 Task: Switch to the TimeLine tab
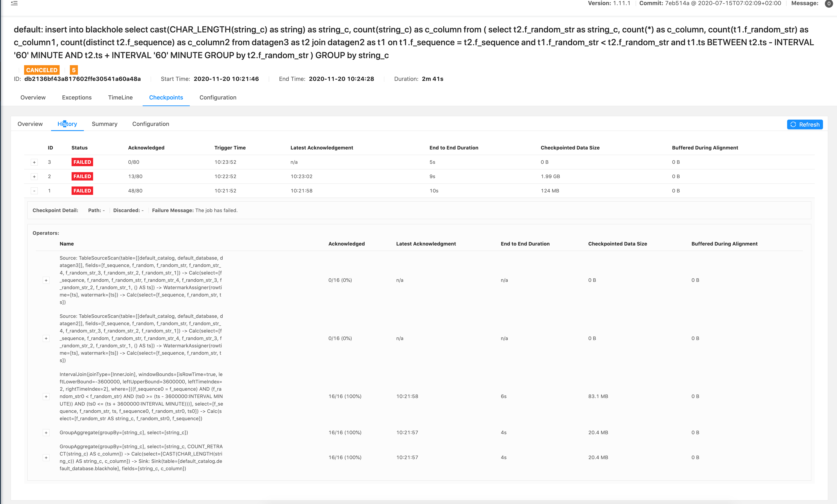pos(120,97)
